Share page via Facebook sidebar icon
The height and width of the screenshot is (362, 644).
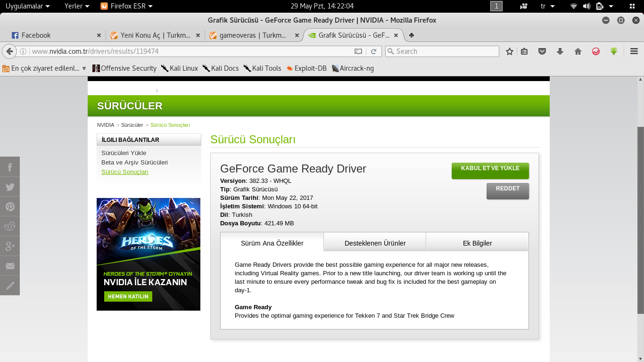coord(10,167)
